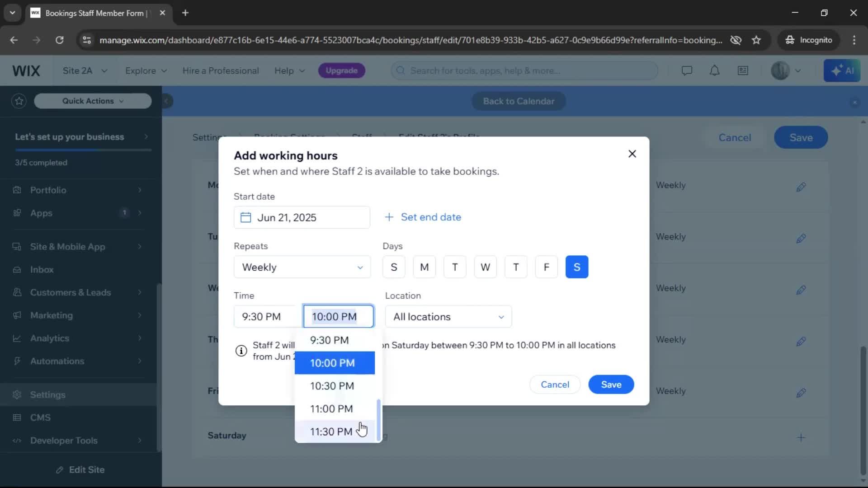
Task: Click the Upgrade button
Action: point(341,70)
